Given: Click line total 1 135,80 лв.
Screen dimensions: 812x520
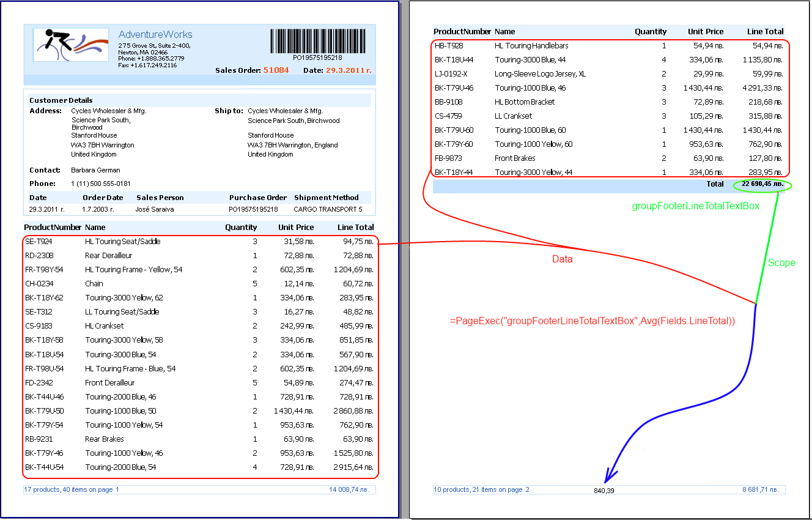Looking at the screenshot, I should pyautogui.click(x=763, y=60).
